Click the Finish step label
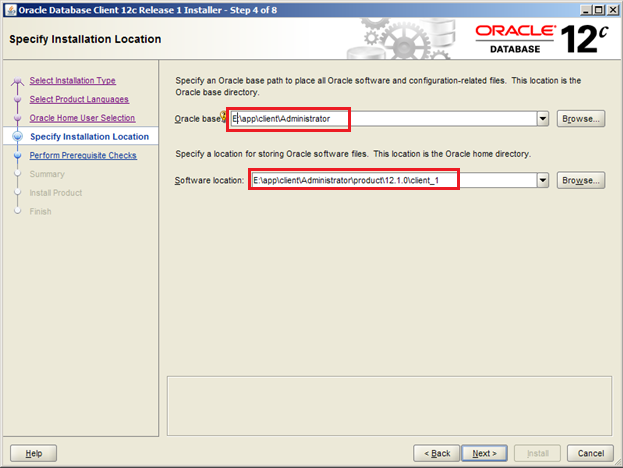Image resolution: width=623 pixels, height=468 pixels. point(40,211)
